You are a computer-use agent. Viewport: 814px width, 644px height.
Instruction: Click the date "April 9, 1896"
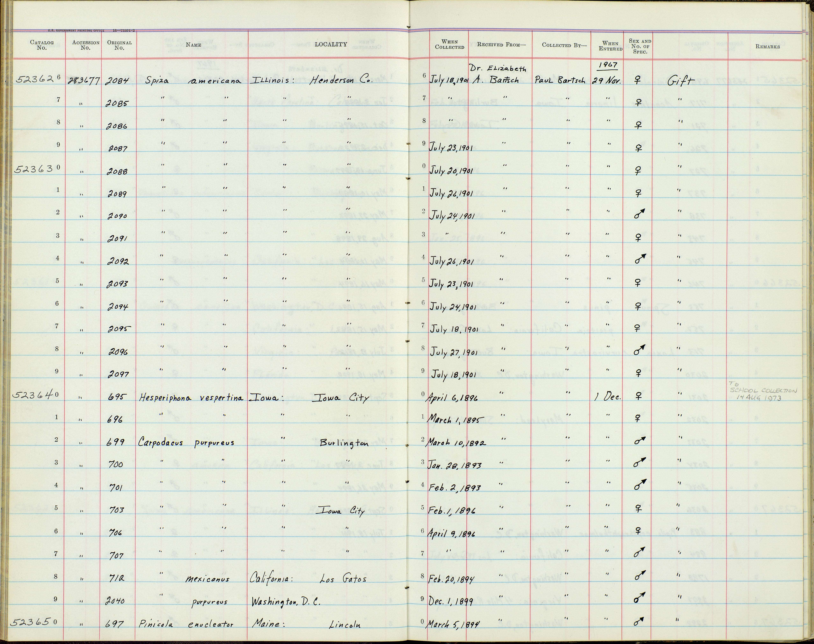point(451,533)
